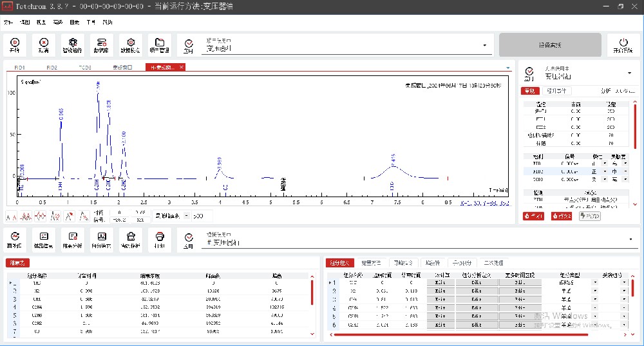The width and height of the screenshot is (644, 346).
Task: Open the first menu (文件) in menu bar
Action: (8, 22)
